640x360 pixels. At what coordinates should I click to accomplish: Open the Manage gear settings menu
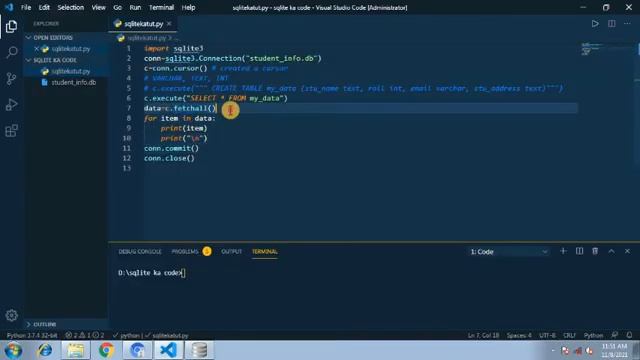coord(11,315)
